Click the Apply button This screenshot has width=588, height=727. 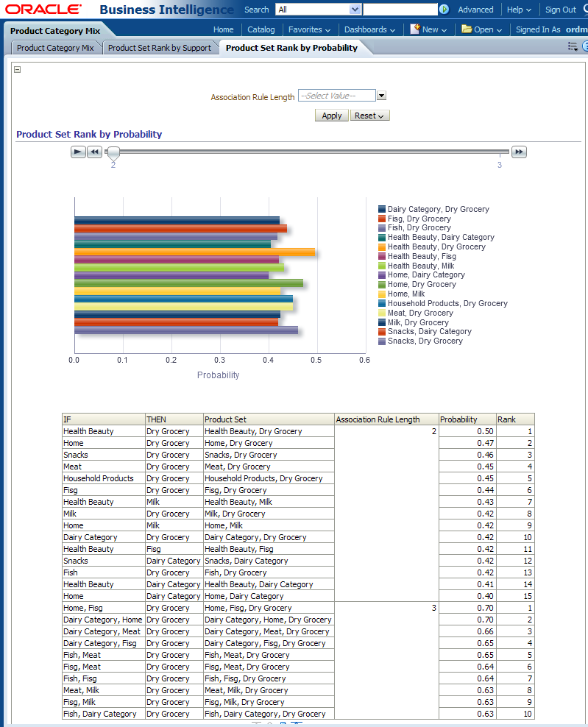click(x=331, y=116)
